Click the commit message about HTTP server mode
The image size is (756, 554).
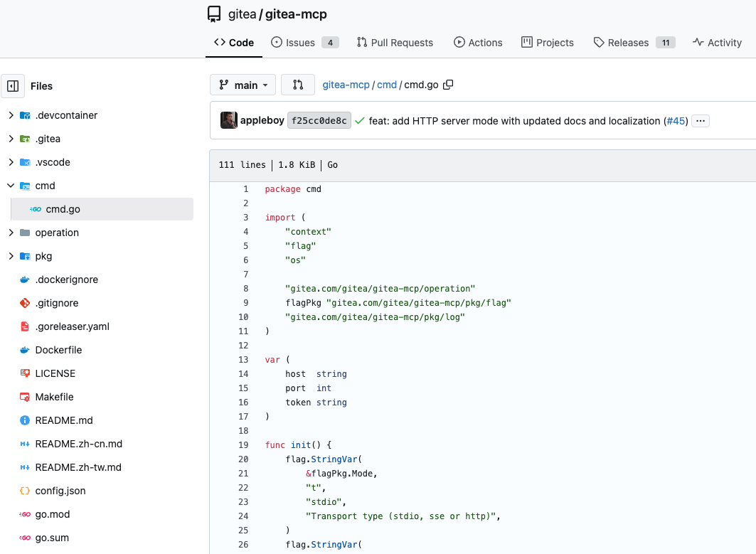(514, 120)
